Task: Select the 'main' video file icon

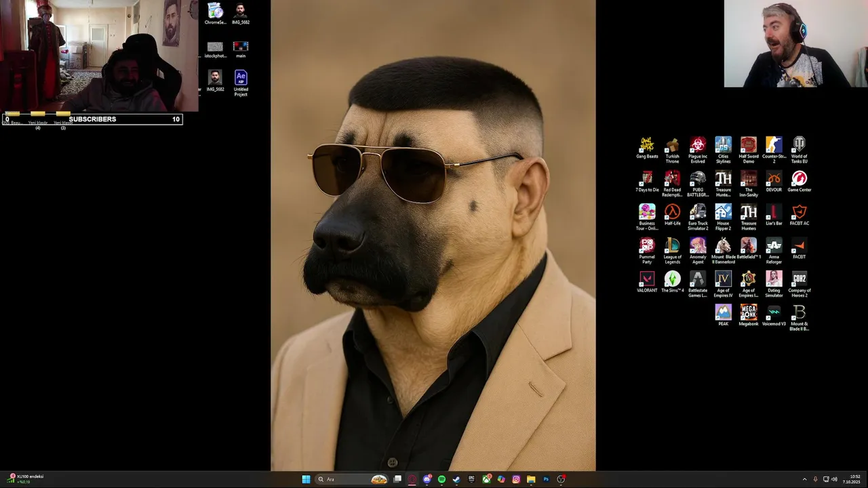Action: point(241,49)
